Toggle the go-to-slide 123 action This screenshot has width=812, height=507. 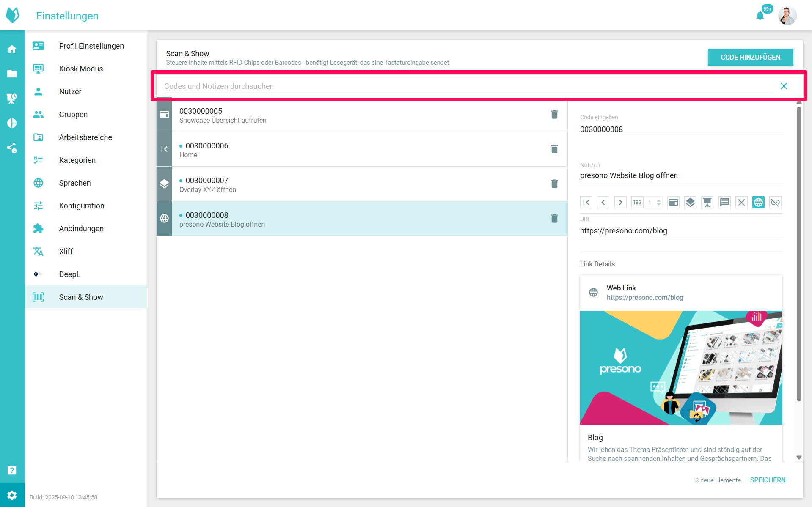click(x=637, y=203)
